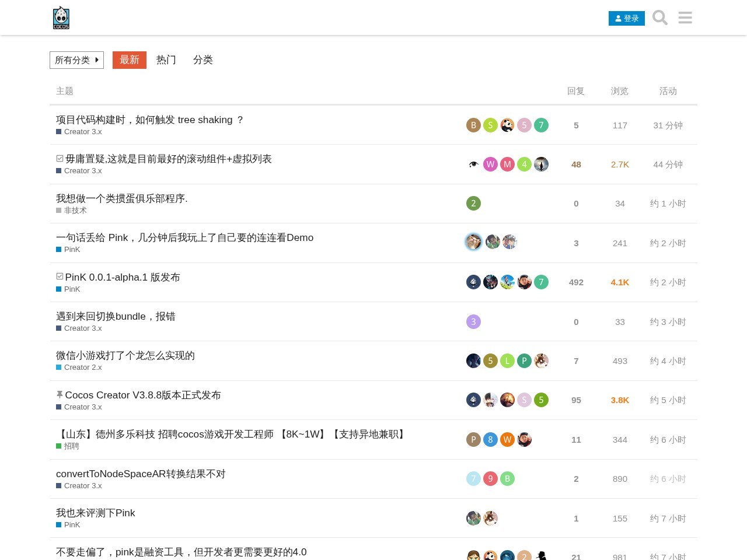Click the solved checkmark on 滚动组件 topic
This screenshot has width=747, height=560.
[59, 157]
